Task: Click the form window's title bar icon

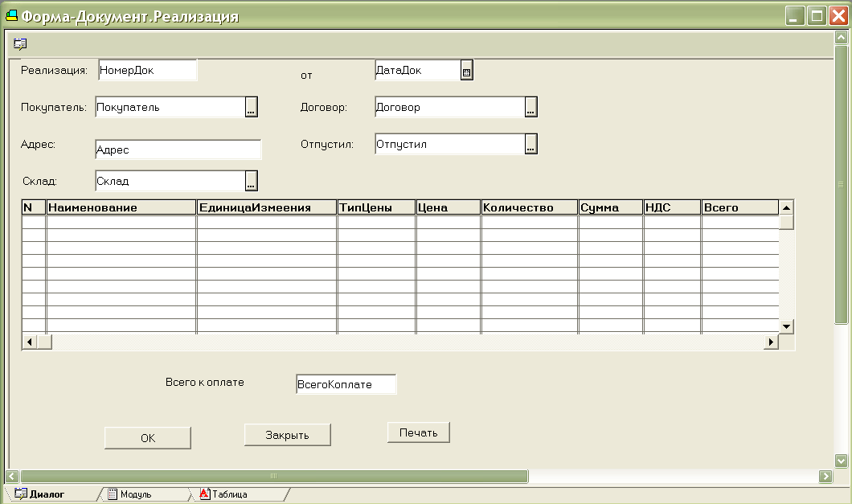Action: (11, 16)
